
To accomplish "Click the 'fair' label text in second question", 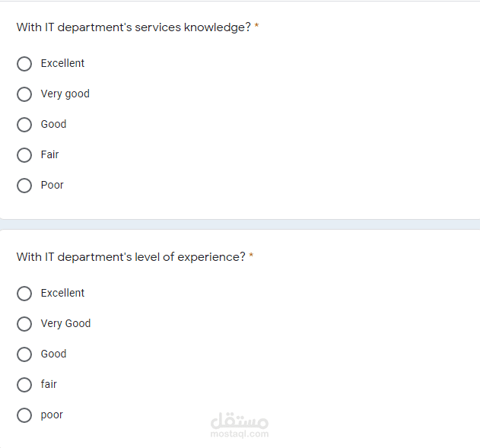I will click(49, 385).
